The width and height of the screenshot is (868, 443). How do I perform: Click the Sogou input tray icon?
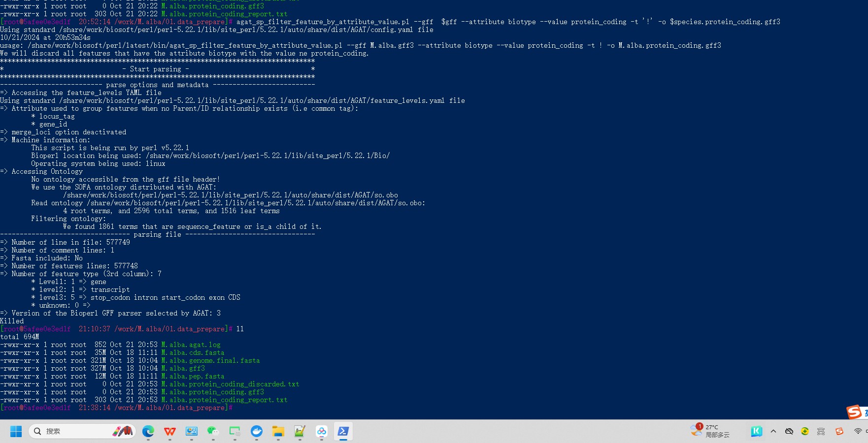pos(839,432)
